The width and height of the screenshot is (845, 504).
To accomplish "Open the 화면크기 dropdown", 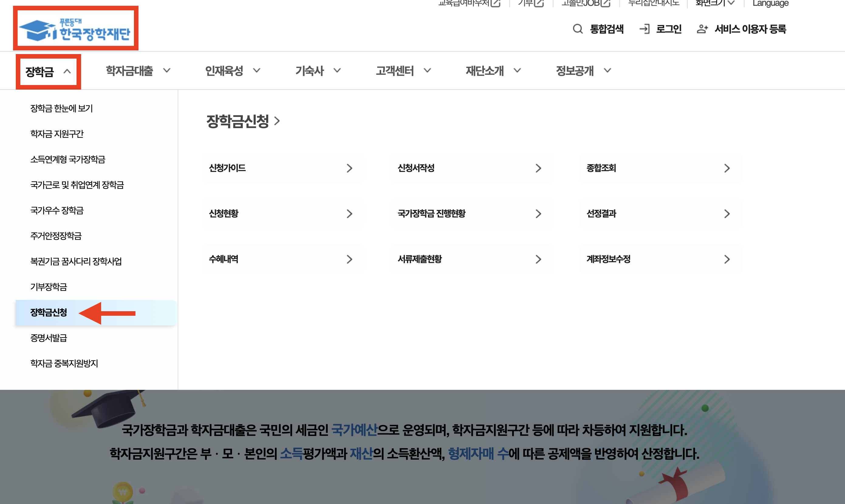I will [715, 3].
